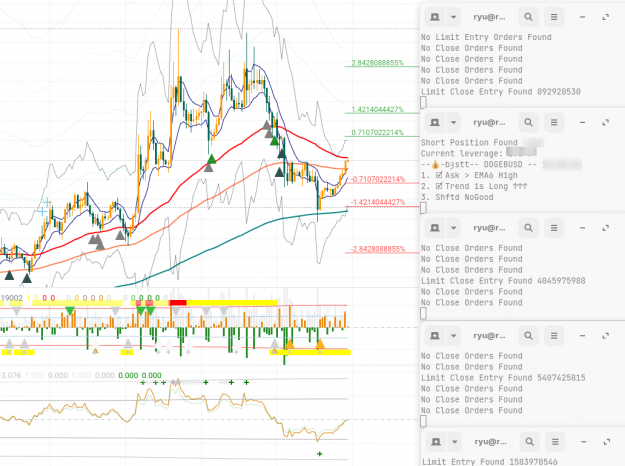Click the 'Short Position Found' line

click(x=469, y=143)
